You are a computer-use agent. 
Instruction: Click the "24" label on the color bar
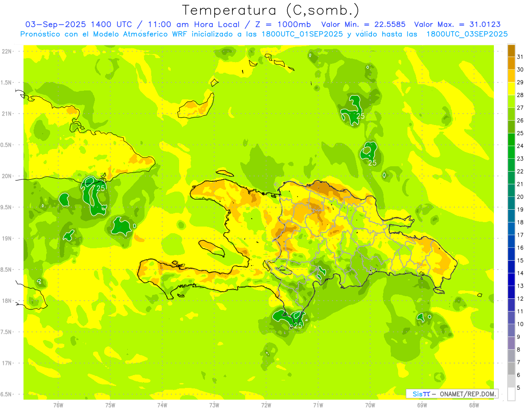pyautogui.click(x=520, y=146)
